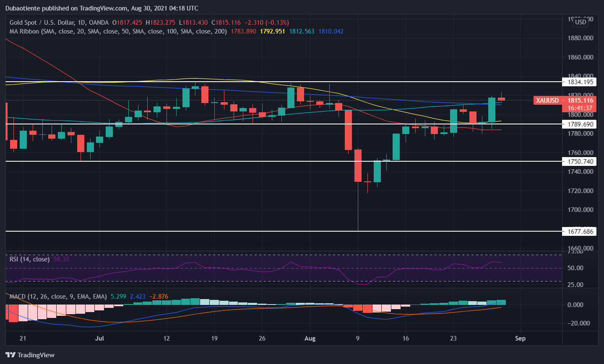Click the 1760.000 price axis label
604x364 pixels.
point(581,153)
